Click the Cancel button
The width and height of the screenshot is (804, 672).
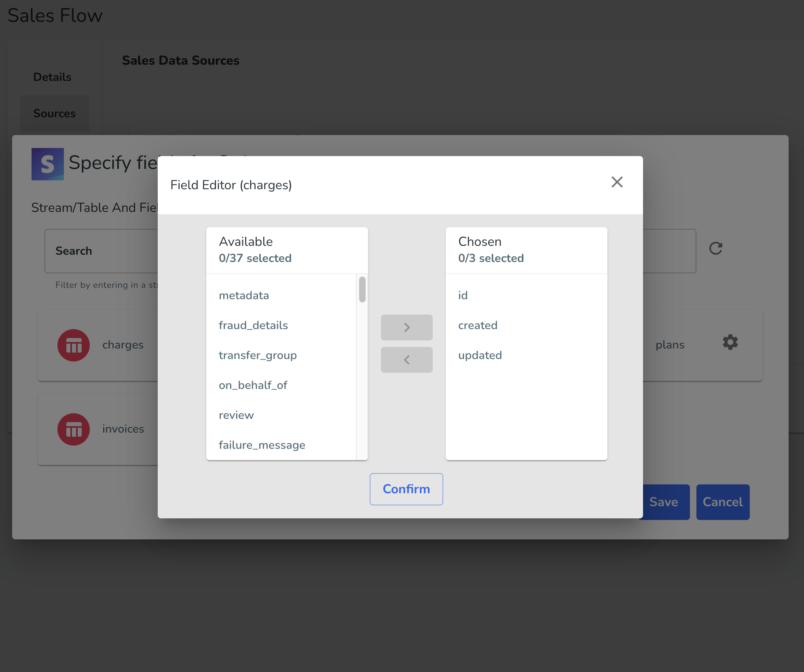coord(723,502)
